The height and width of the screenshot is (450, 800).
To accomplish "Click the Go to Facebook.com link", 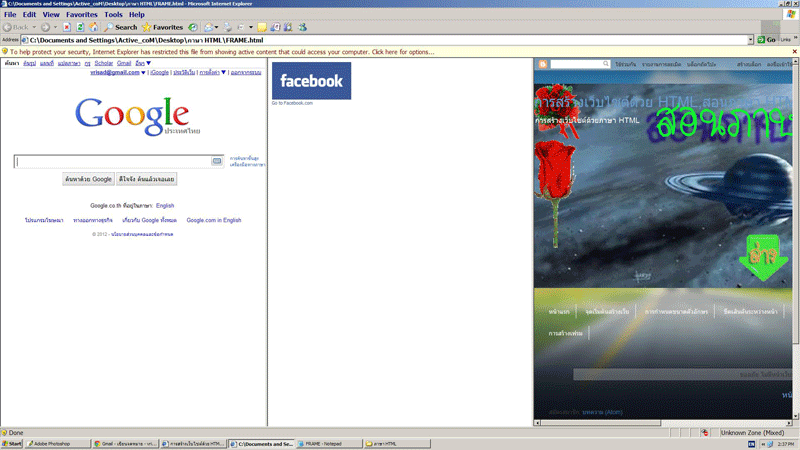I will 292,103.
